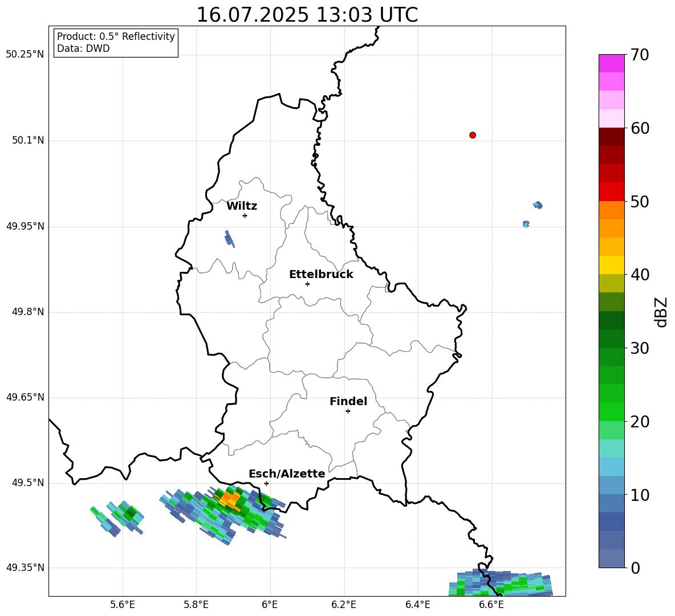Click the 70 tick on colorbar

(x=640, y=55)
